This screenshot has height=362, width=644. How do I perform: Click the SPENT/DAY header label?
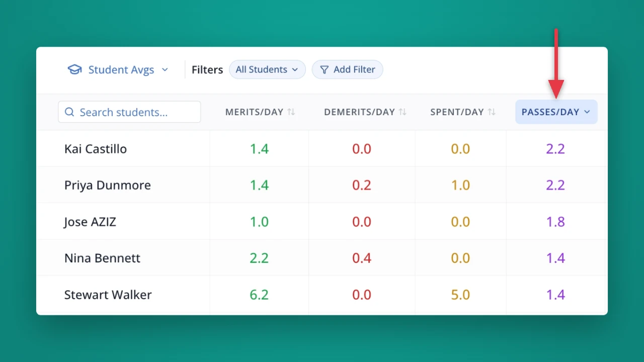point(457,112)
